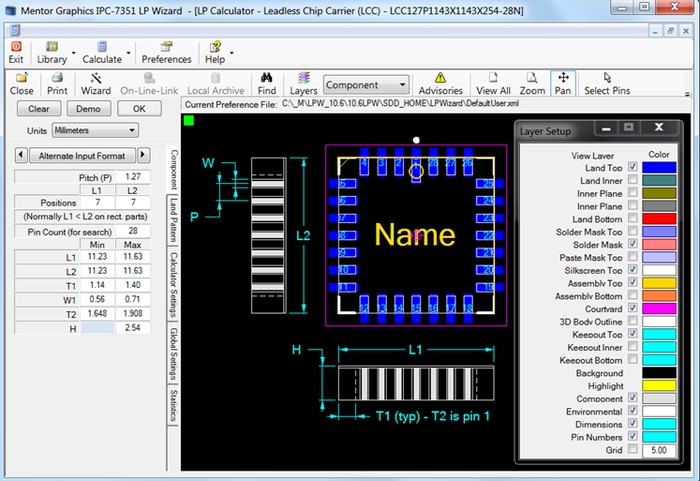
Task: Click the Land Top blue color swatch
Action: tap(659, 167)
